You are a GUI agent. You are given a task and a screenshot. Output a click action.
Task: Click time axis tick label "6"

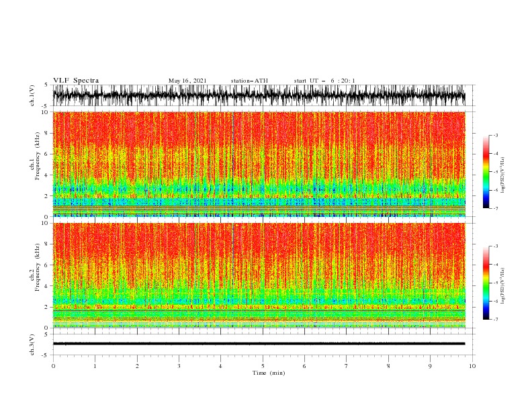304,366
